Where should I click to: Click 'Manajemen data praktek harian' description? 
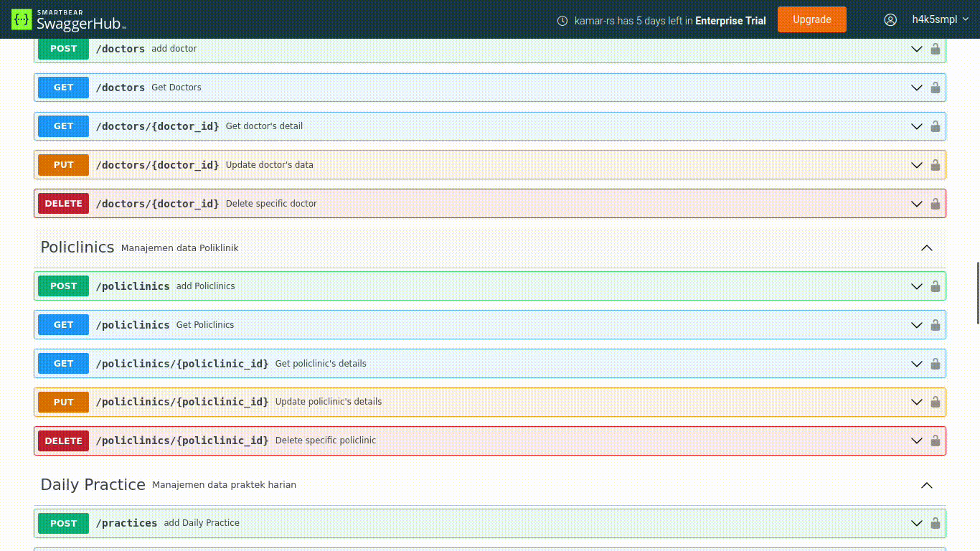tap(224, 485)
